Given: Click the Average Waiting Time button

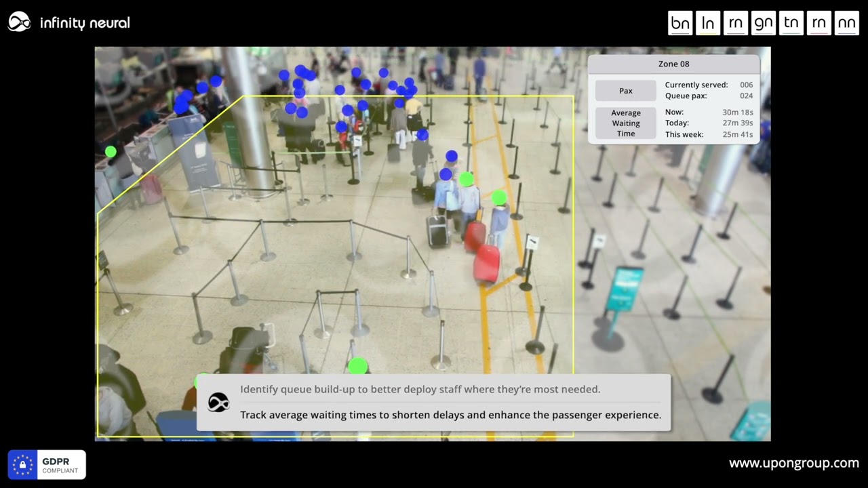Looking at the screenshot, I should (626, 123).
